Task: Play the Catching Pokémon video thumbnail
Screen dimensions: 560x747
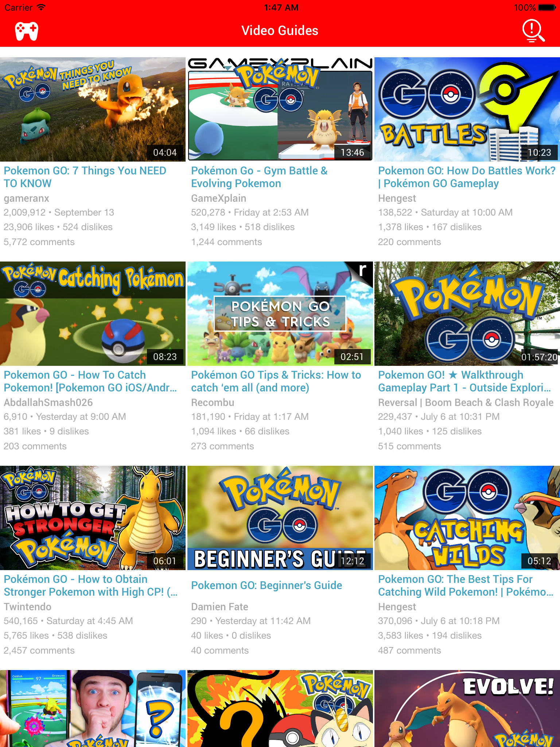Action: click(x=93, y=314)
